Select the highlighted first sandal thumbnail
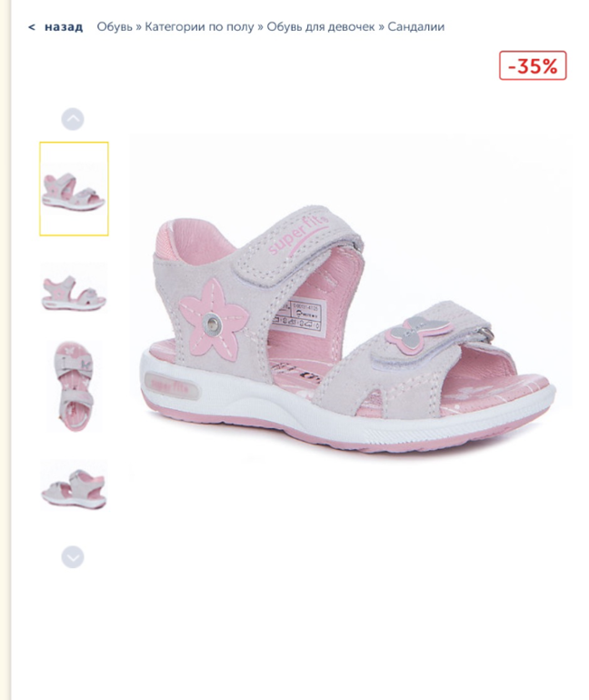This screenshot has height=700, width=589. point(74,189)
